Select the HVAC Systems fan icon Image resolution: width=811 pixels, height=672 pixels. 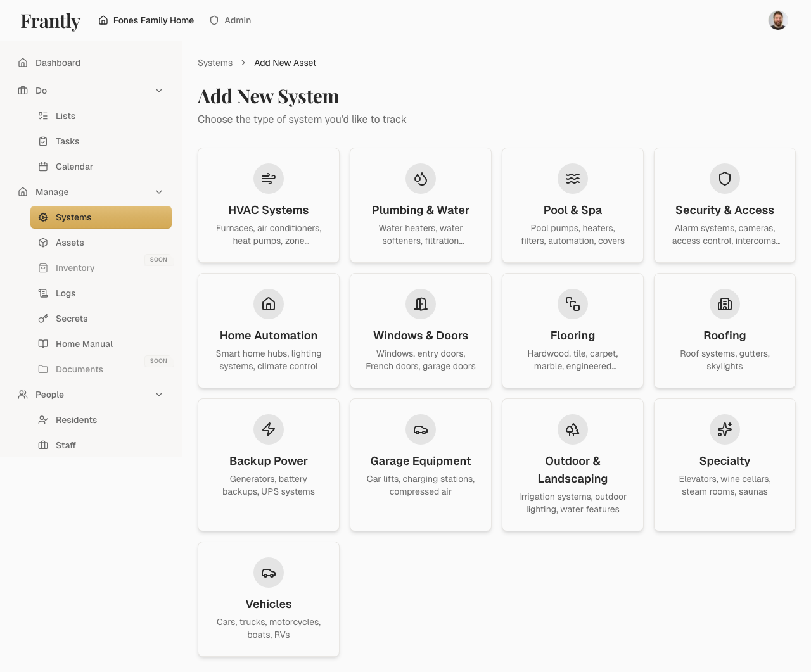[268, 179]
